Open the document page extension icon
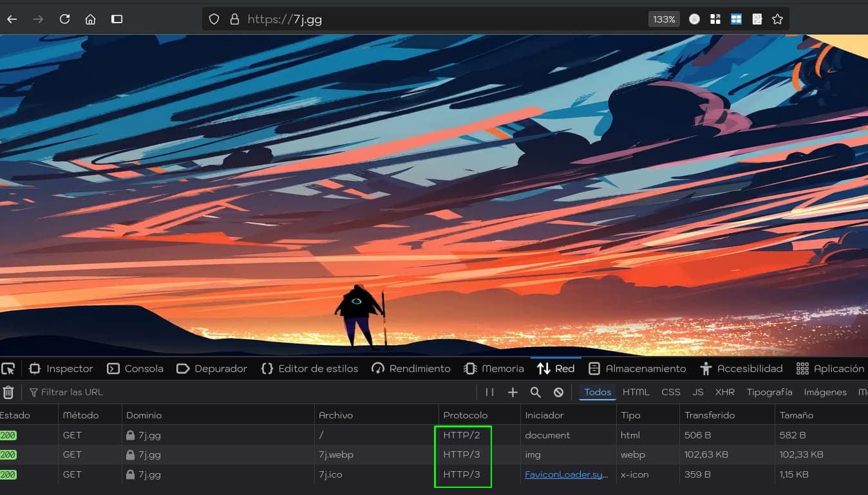The image size is (868, 495). point(757,19)
